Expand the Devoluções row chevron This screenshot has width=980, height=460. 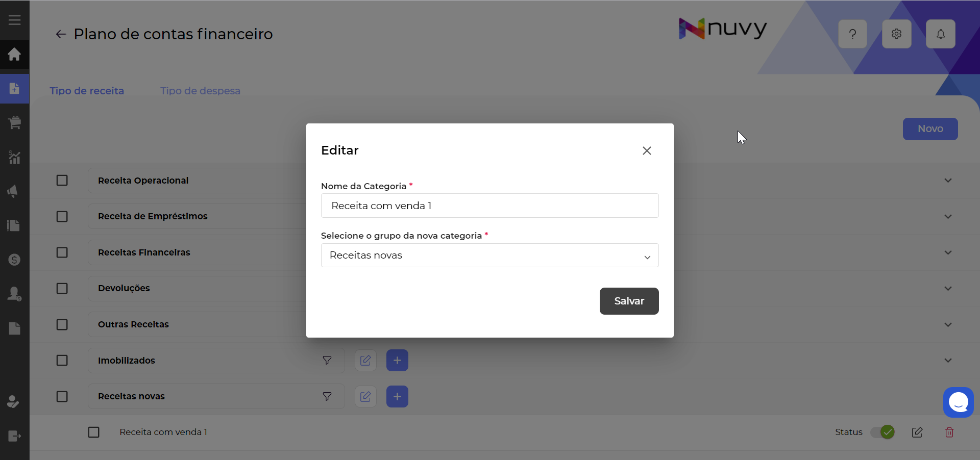[x=948, y=289]
